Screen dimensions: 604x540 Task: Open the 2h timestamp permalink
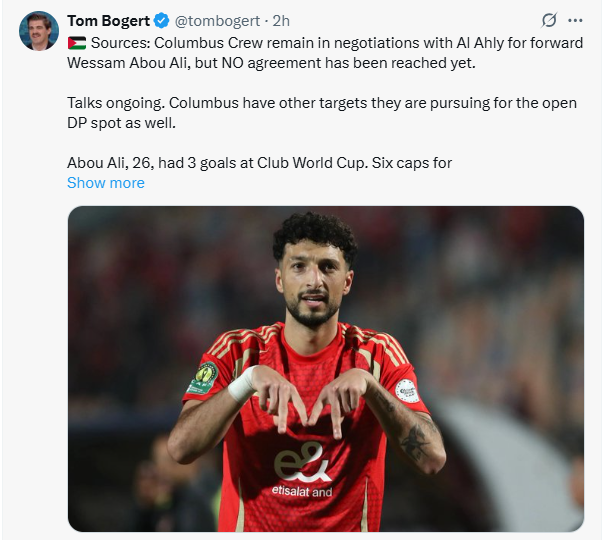(281, 21)
